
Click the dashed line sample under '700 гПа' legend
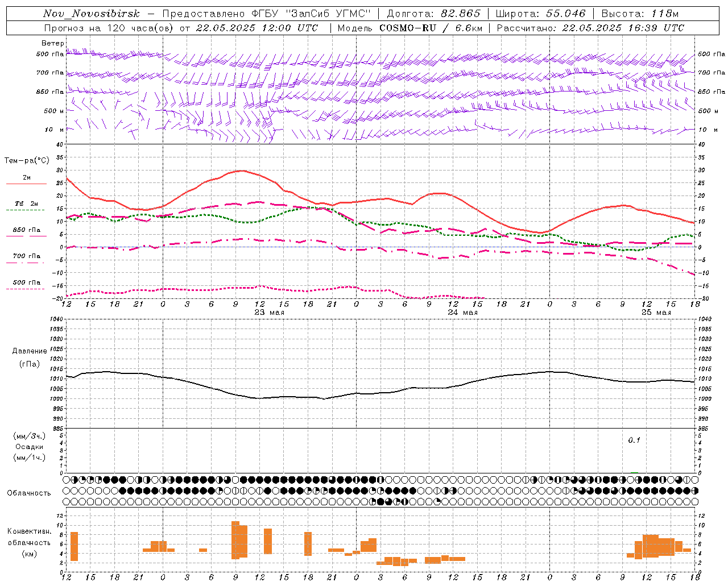tap(25, 263)
